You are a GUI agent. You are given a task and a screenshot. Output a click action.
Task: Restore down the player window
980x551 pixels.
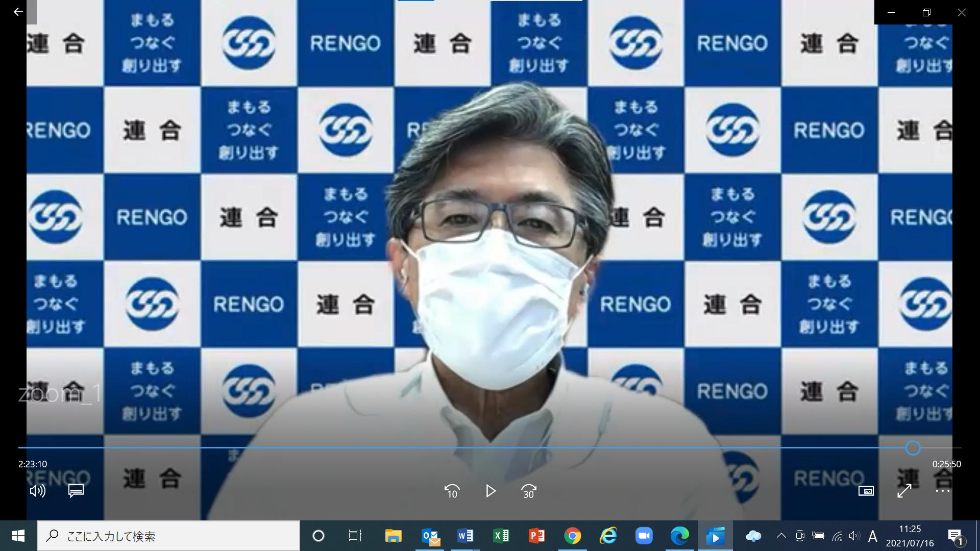point(926,12)
